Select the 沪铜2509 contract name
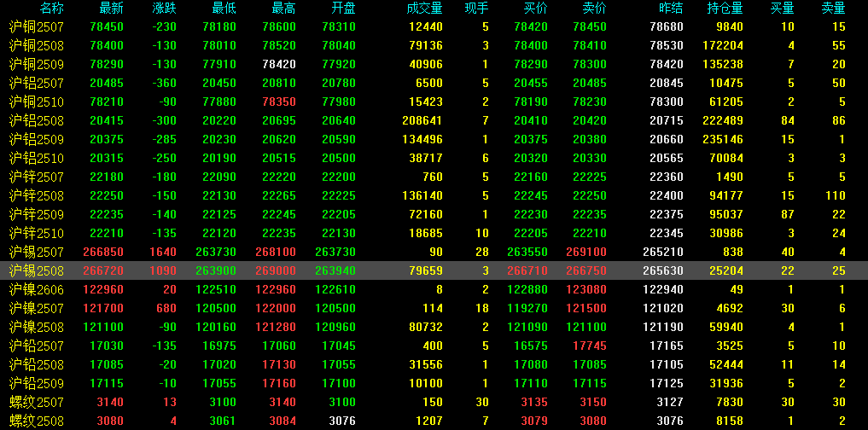 point(37,64)
